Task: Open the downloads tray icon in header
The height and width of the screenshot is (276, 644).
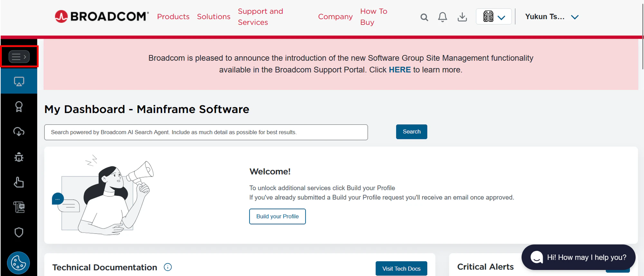Action: click(462, 17)
